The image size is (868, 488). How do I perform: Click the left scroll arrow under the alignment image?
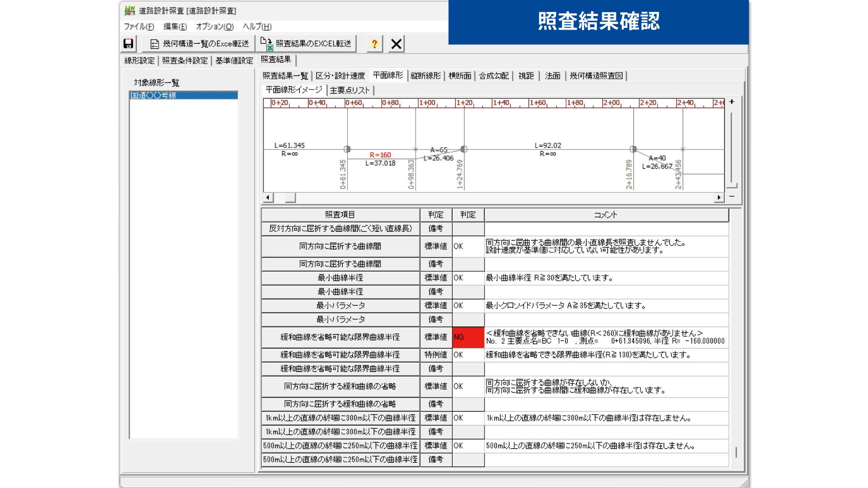(x=267, y=197)
